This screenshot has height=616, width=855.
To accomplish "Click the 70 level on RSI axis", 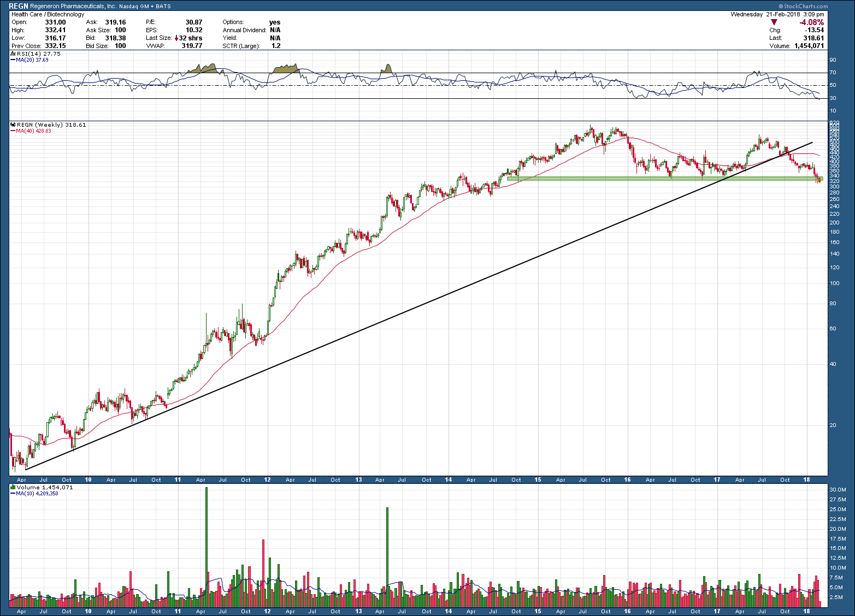I will coord(833,73).
